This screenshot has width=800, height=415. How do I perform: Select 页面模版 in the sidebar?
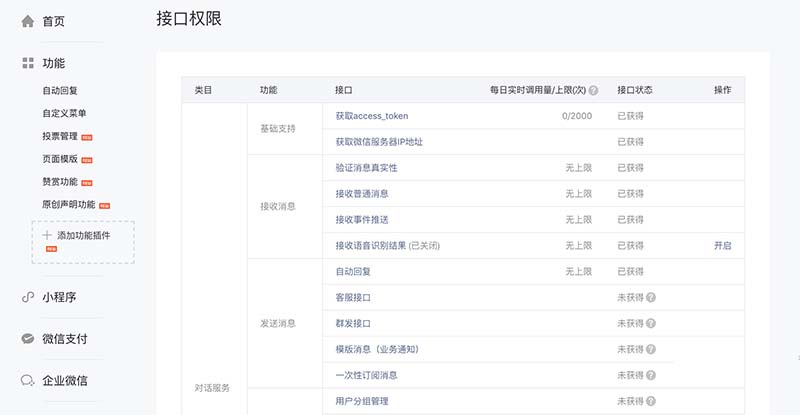coord(60,159)
